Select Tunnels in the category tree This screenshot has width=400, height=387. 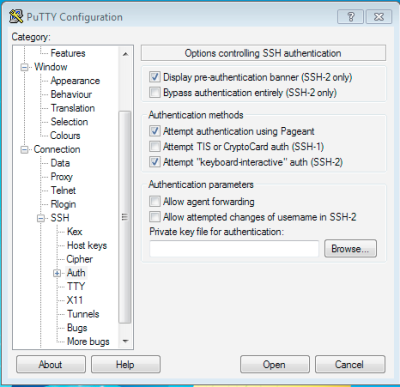pyautogui.click(x=83, y=314)
